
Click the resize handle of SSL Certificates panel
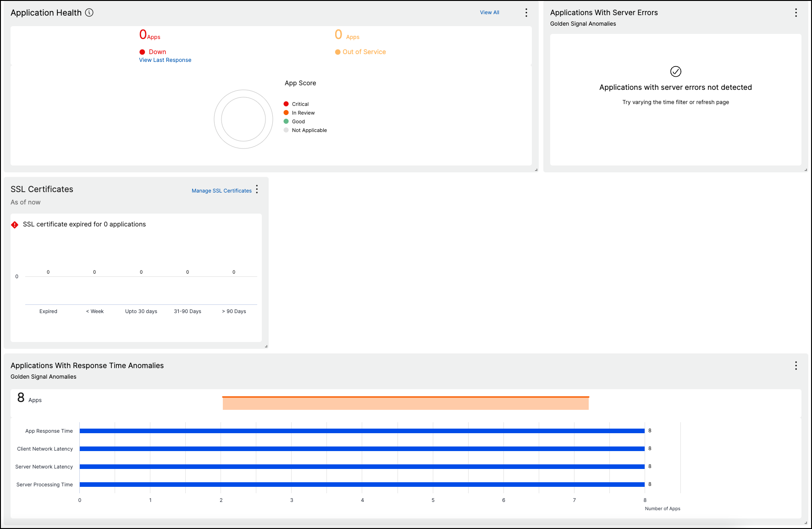[266, 347]
